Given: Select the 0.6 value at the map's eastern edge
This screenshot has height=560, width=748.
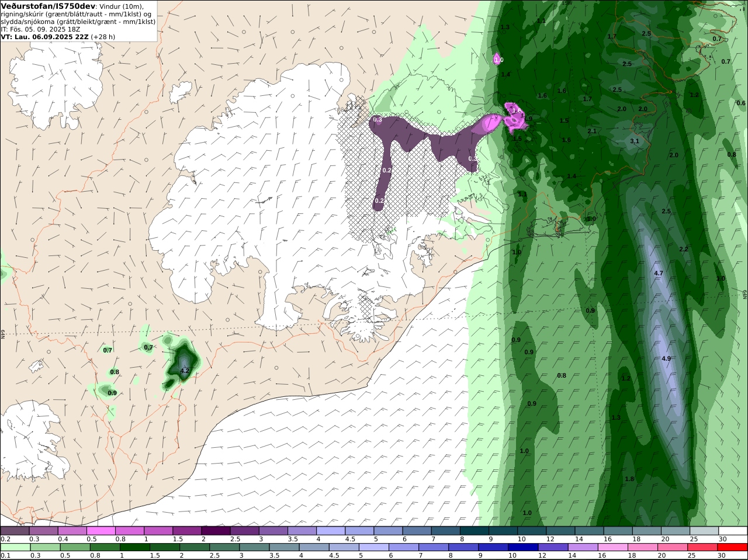Looking at the screenshot, I should tap(740, 103).
